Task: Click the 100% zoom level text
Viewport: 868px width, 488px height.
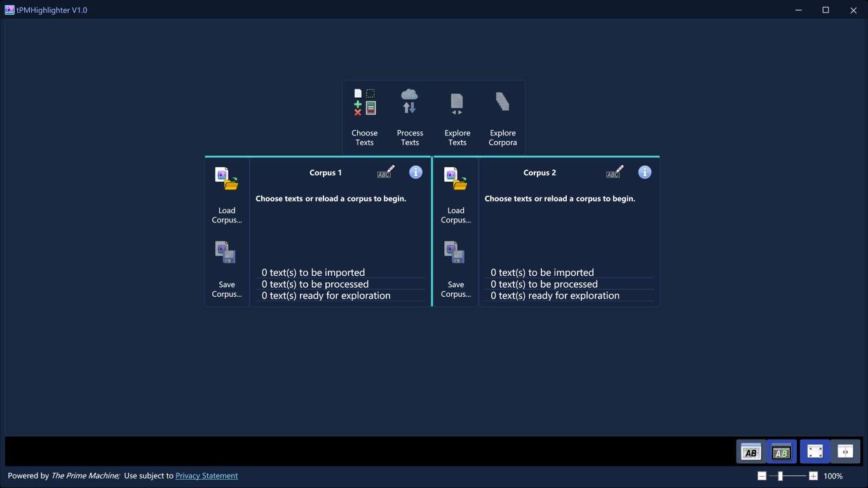Action: point(833,476)
